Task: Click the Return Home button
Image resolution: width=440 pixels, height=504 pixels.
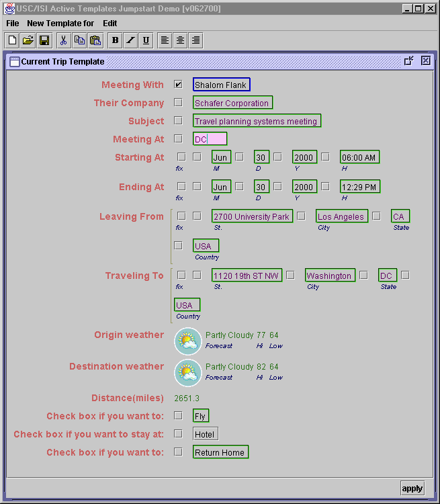Action: (x=220, y=452)
